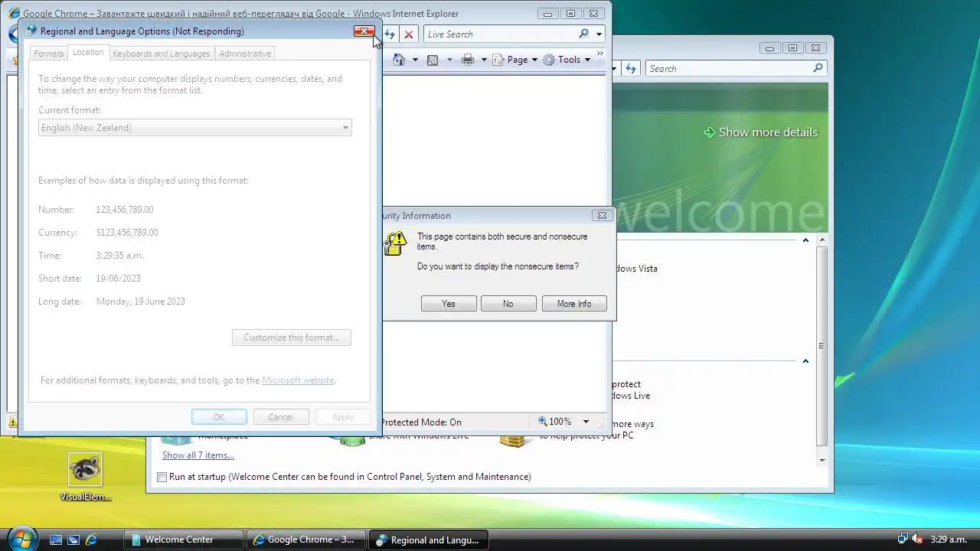Expand the Print dropdown arrow
The image size is (980, 551).
(x=484, y=60)
